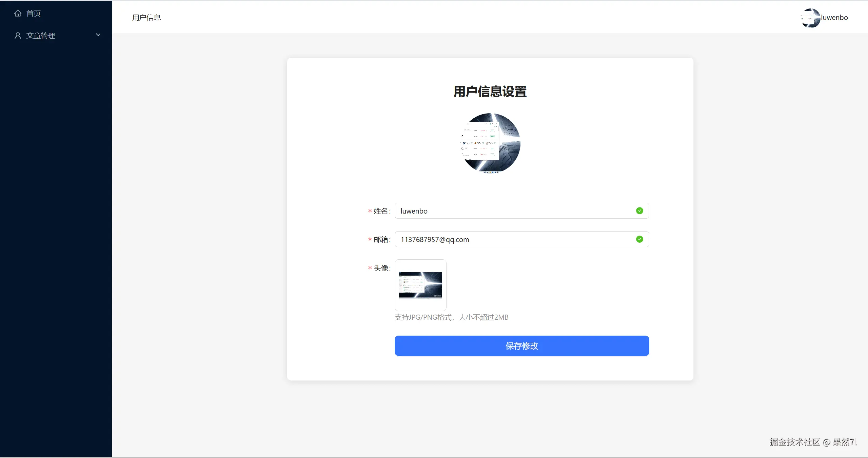This screenshot has width=868, height=458.
Task: Click the person icon beside 文章管理
Action: [17, 35]
